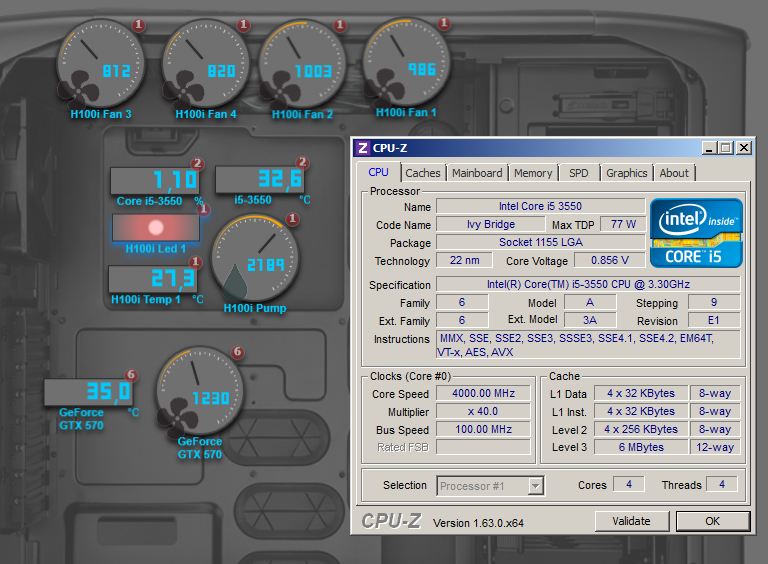Open the Mainboard tab
The height and width of the screenshot is (564, 768).
[x=477, y=173]
